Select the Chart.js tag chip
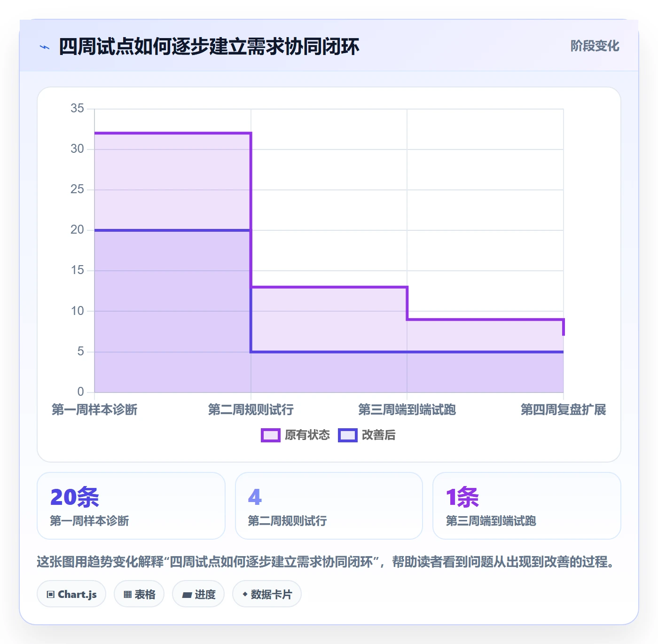This screenshot has width=658, height=644. point(71,594)
